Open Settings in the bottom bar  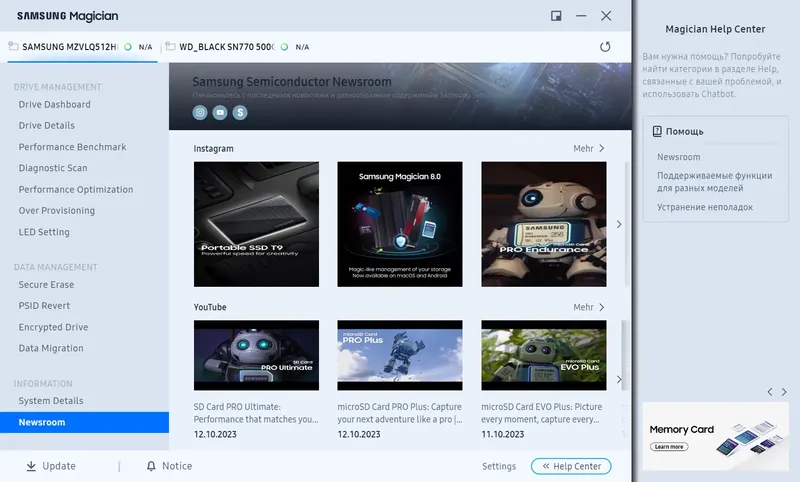point(499,466)
